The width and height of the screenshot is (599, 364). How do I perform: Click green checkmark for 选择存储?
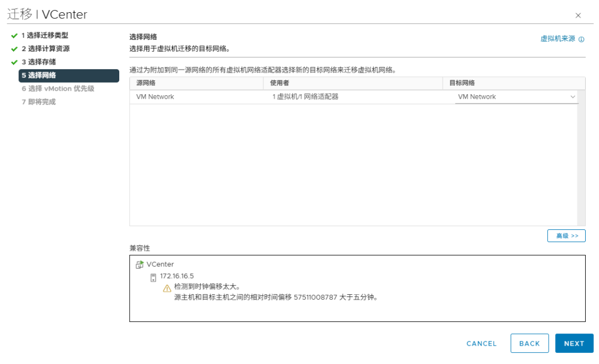tap(14, 62)
